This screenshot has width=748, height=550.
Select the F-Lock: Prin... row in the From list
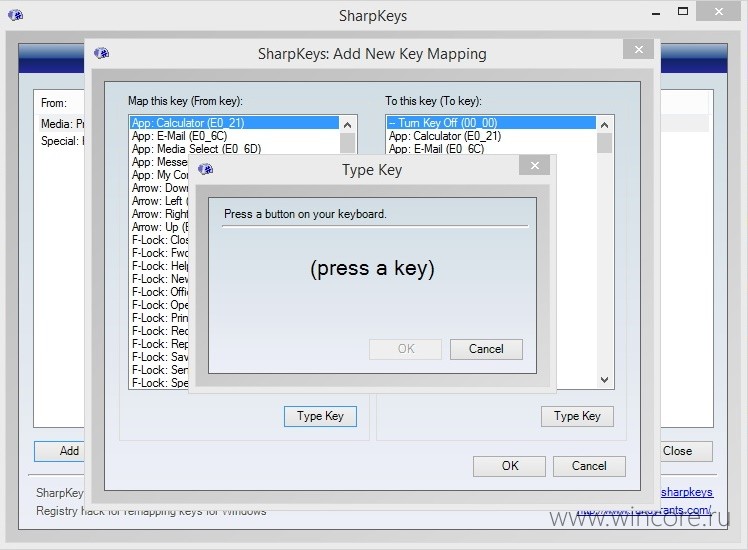[159, 318]
